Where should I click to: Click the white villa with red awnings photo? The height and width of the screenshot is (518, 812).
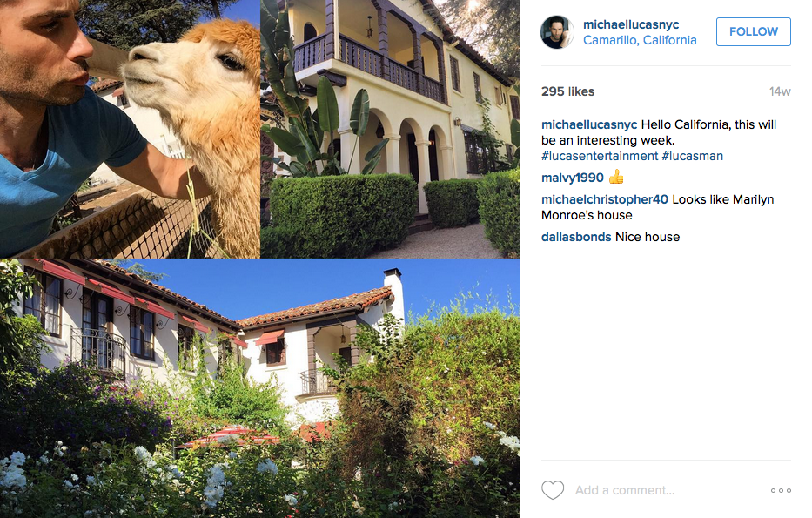pos(260,388)
